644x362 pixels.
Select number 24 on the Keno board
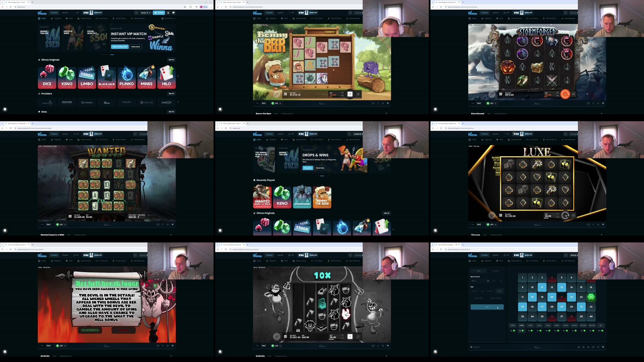point(591,297)
